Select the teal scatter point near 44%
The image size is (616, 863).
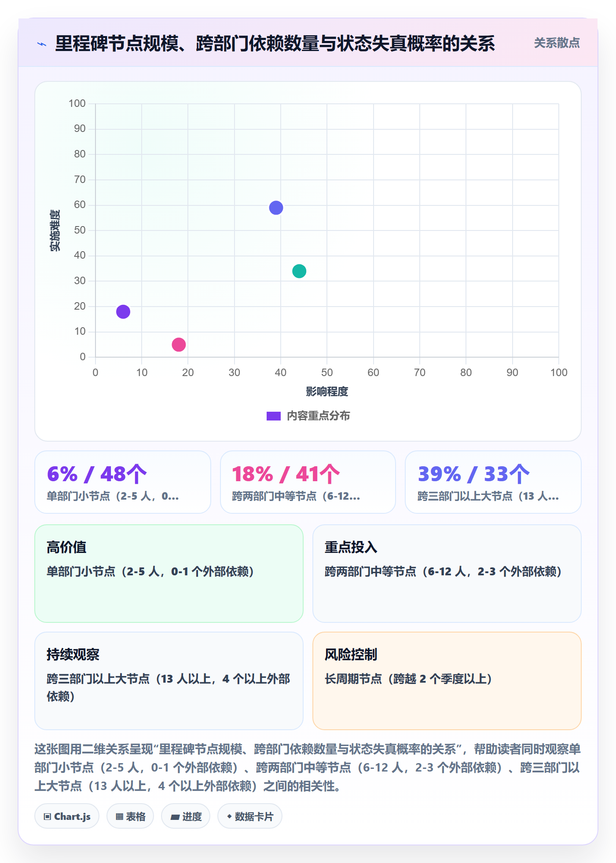[x=299, y=271]
